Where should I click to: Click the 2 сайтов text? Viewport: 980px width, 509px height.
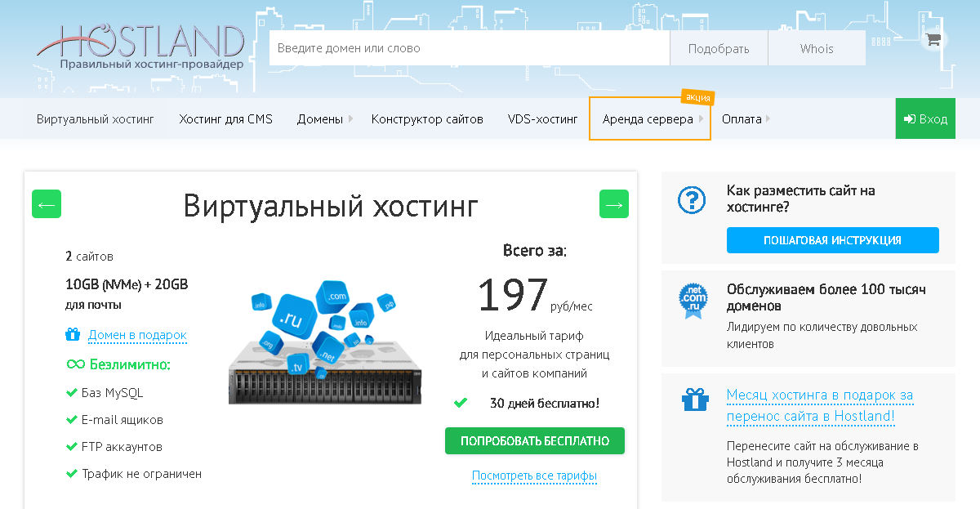(x=89, y=257)
